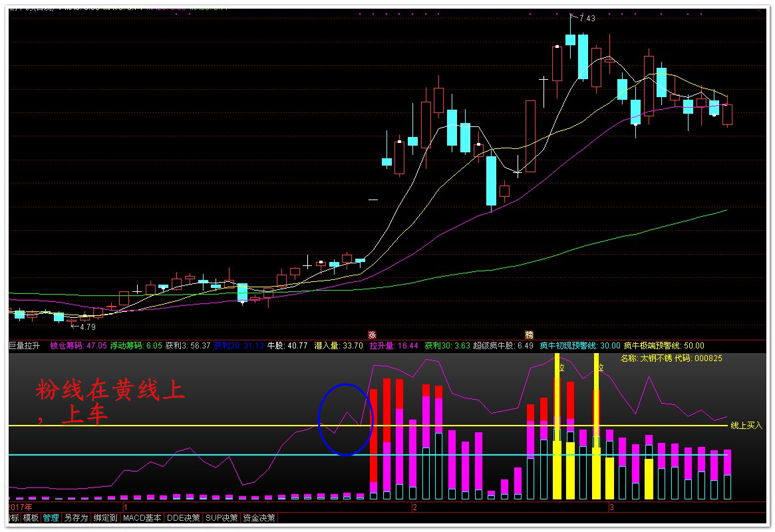The height and width of the screenshot is (532, 775).
Task: Select the 牛股: 40.77 readout
Action: click(x=287, y=346)
